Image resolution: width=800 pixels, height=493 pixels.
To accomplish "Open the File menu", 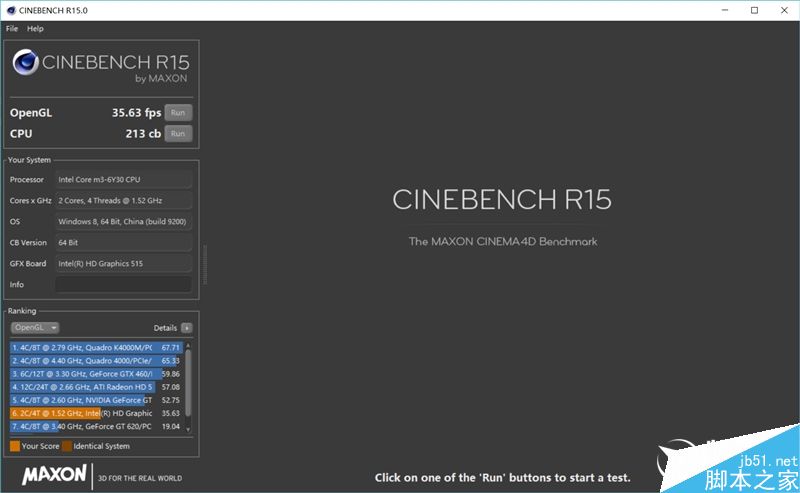I will pyautogui.click(x=12, y=29).
